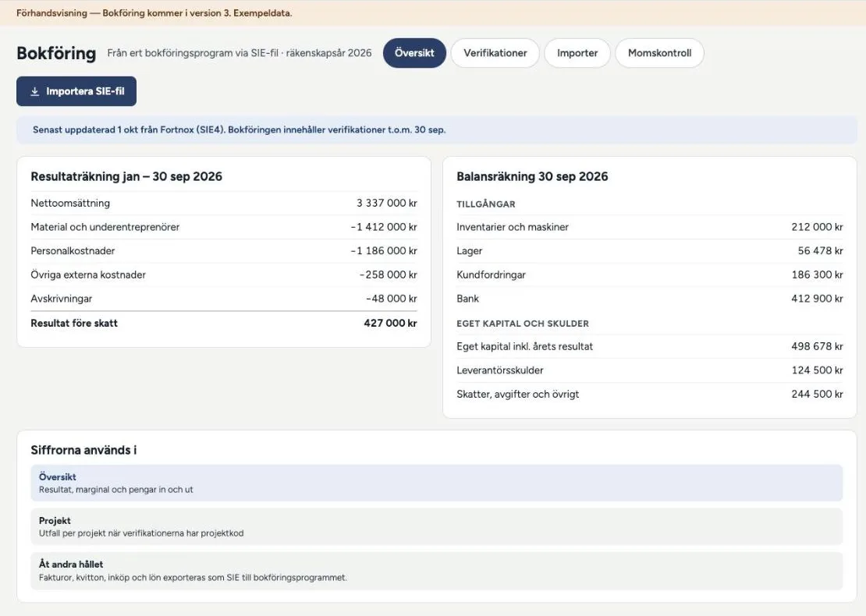The image size is (866, 616).
Task: Click the Balansräkning 30 sep 2026 title
Action: click(x=532, y=177)
